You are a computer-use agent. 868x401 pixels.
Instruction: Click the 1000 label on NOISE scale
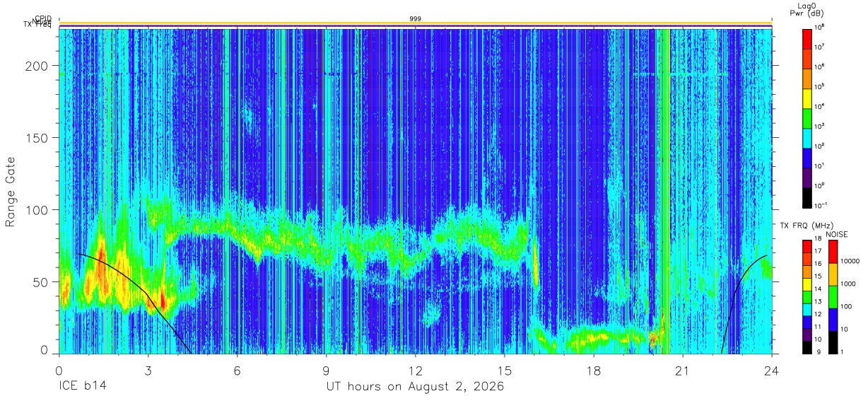(850, 284)
